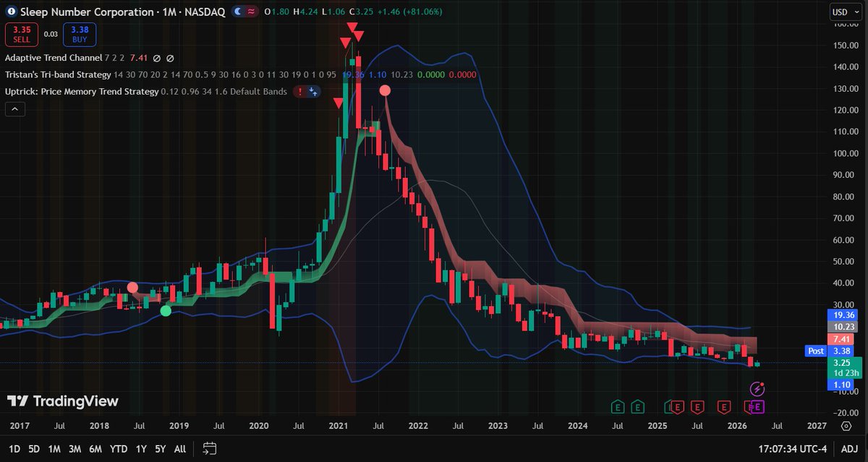Image resolution: width=868 pixels, height=462 pixels.
Task: Click the red earnings E marker below Jul 2025
Action: 697,407
